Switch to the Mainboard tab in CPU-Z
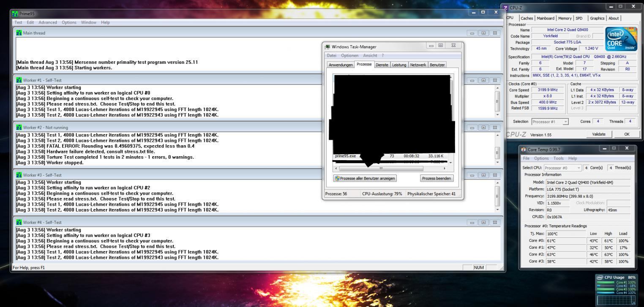 pos(546,18)
